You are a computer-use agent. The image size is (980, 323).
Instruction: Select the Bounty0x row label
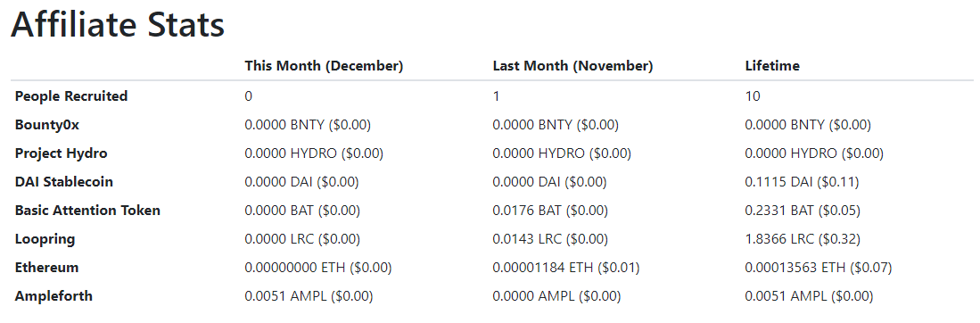click(47, 125)
